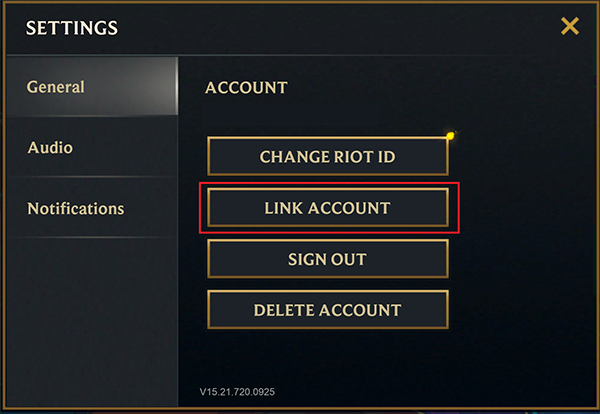Image resolution: width=600 pixels, height=414 pixels.
Task: Dismiss settings using the gold X icon
Action: pyautogui.click(x=570, y=26)
